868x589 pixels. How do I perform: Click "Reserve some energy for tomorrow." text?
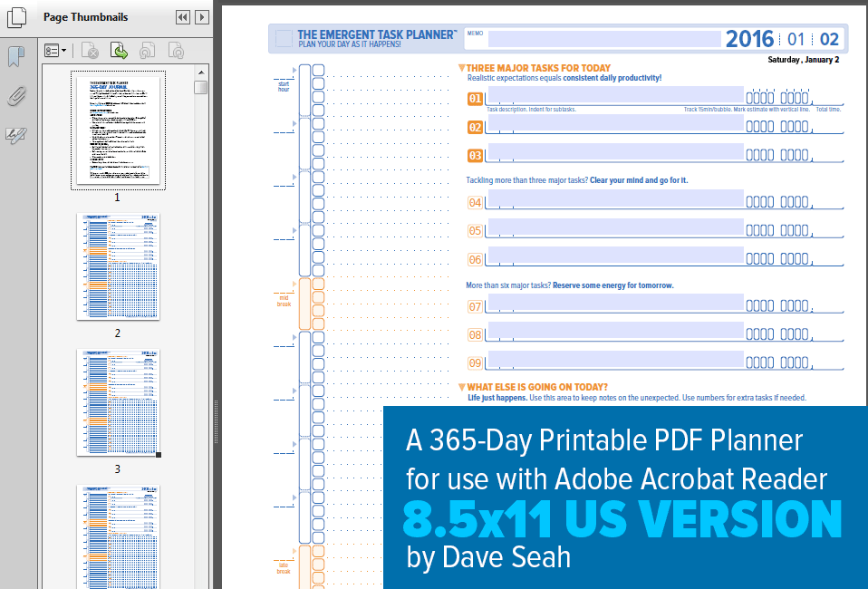coord(612,285)
